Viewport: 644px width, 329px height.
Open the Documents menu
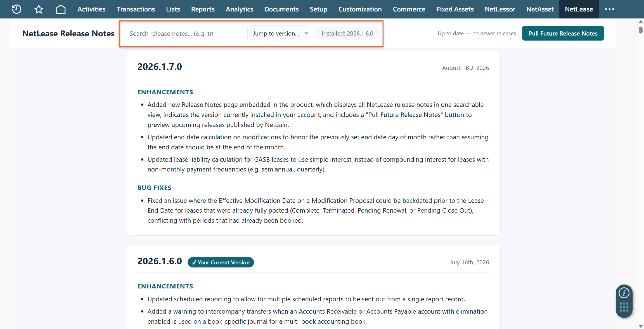click(x=281, y=9)
